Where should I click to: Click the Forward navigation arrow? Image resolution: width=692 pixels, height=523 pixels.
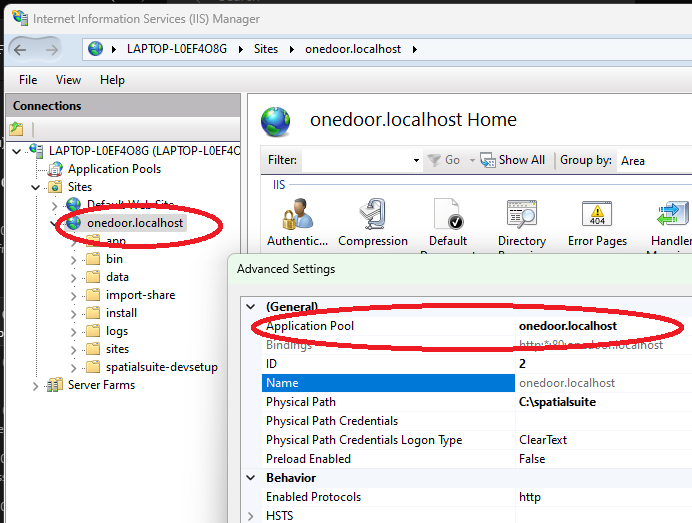(52, 49)
